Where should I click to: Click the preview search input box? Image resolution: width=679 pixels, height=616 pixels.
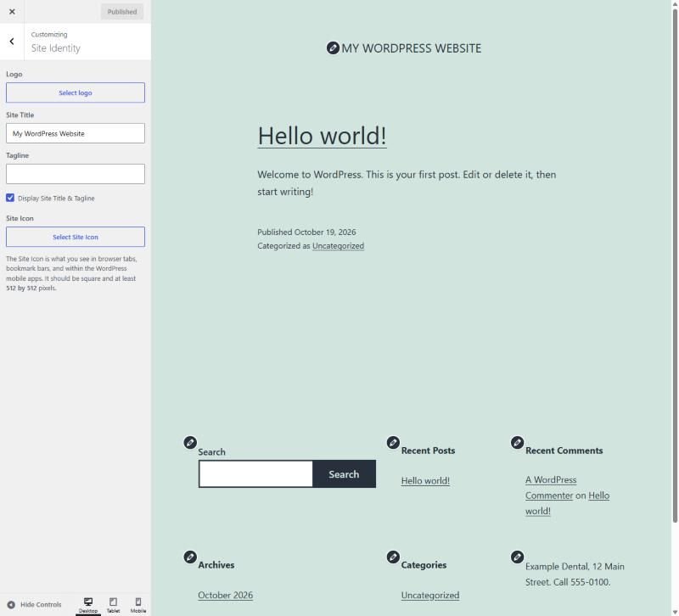pos(255,474)
